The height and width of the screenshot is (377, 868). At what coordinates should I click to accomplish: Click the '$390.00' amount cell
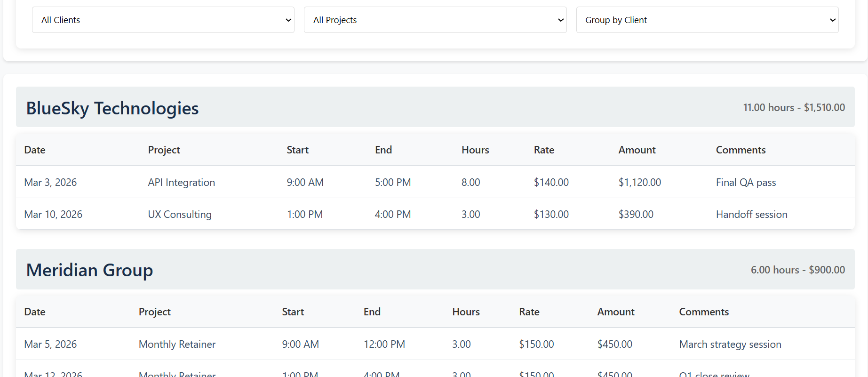point(636,214)
